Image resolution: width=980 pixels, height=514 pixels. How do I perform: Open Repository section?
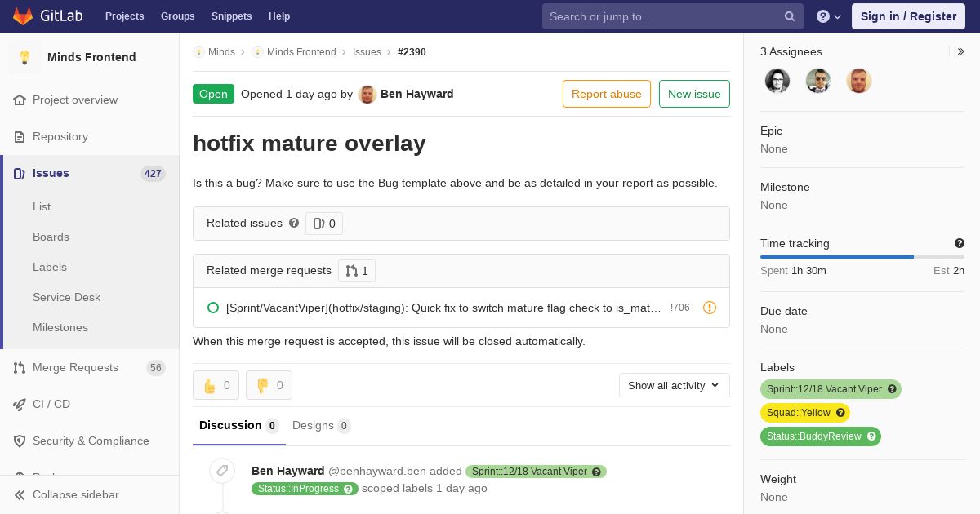click(60, 136)
